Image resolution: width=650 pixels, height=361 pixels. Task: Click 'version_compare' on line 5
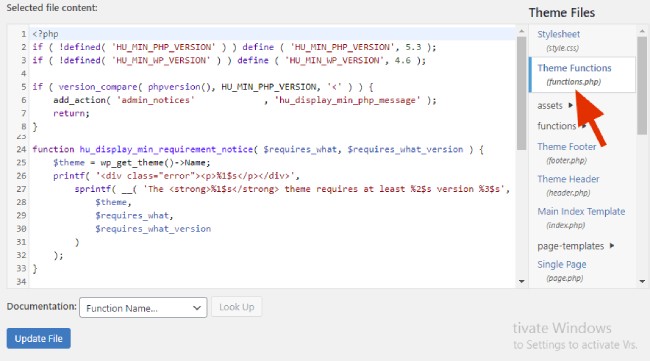[98, 87]
